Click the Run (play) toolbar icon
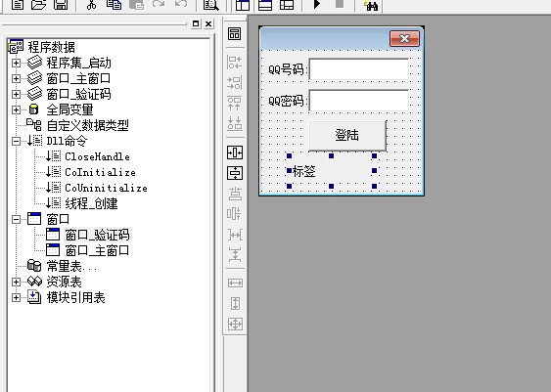The image size is (551, 392). (x=317, y=5)
